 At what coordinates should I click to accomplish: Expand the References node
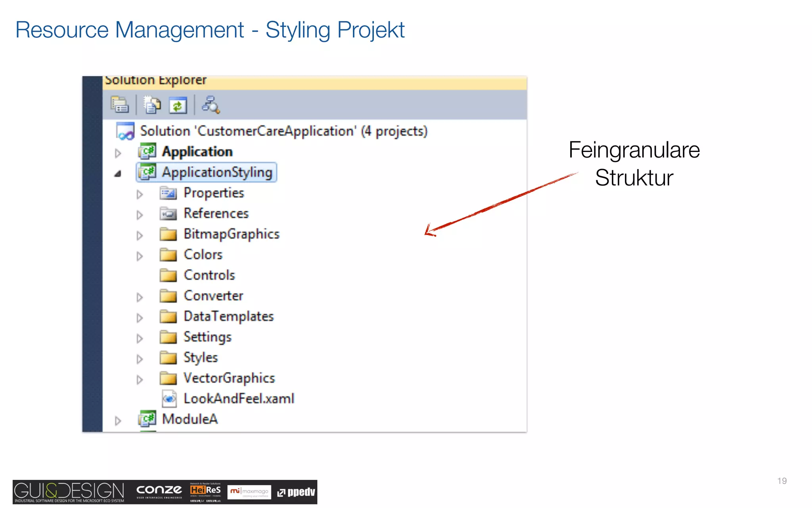click(x=140, y=215)
